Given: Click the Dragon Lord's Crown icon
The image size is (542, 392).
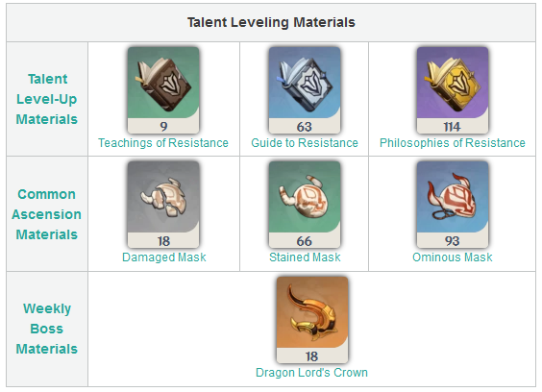Looking at the screenshot, I should (312, 319).
